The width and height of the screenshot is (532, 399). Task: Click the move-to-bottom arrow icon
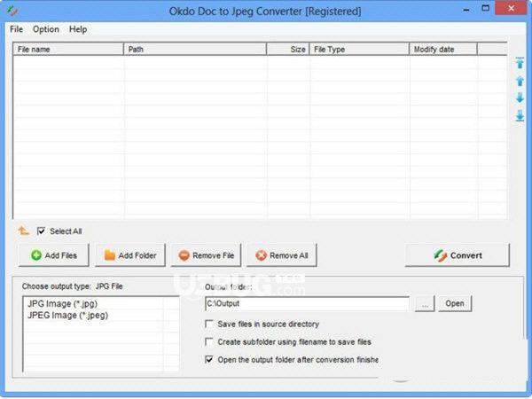[520, 115]
